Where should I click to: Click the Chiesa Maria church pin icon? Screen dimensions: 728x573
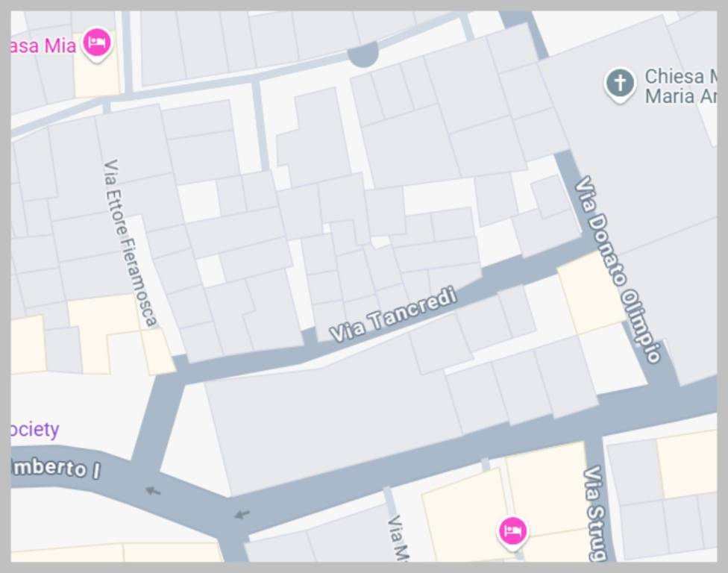tap(621, 84)
